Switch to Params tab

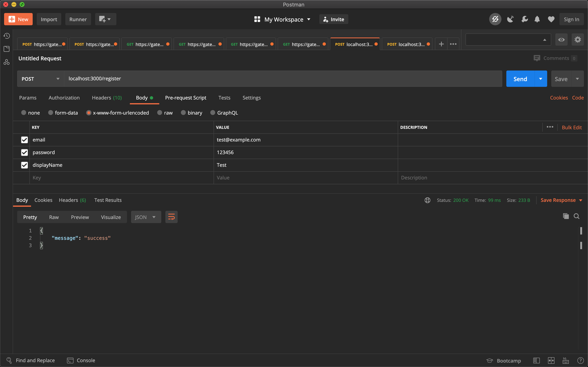pos(28,98)
